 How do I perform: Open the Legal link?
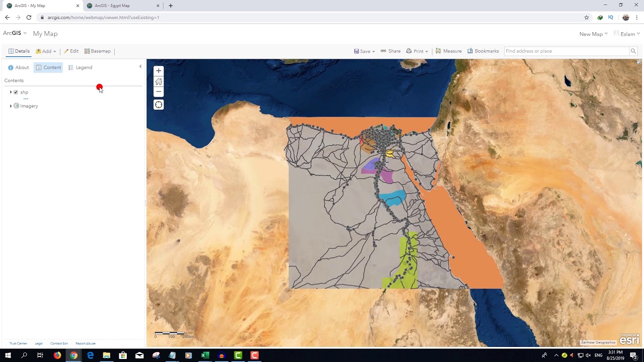[39, 343]
